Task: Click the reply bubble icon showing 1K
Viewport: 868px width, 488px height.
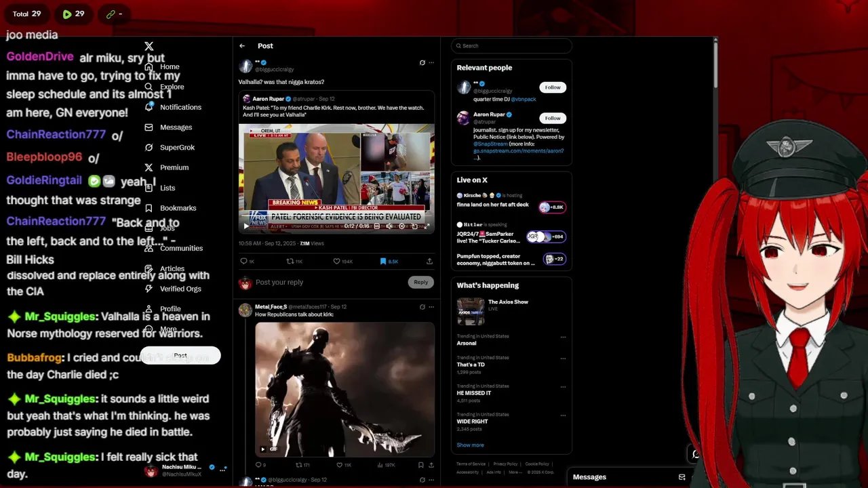Action: coord(243,261)
